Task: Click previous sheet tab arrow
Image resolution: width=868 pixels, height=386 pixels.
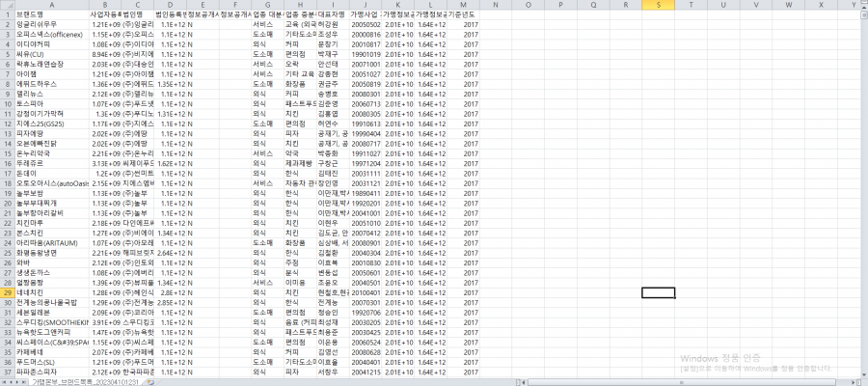Action: pos(11,382)
